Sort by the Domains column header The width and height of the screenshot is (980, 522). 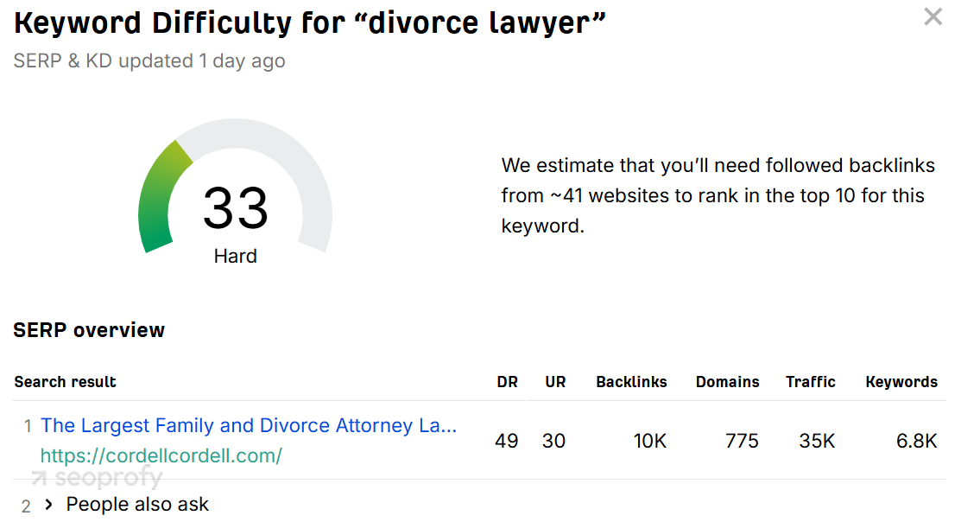point(727,382)
